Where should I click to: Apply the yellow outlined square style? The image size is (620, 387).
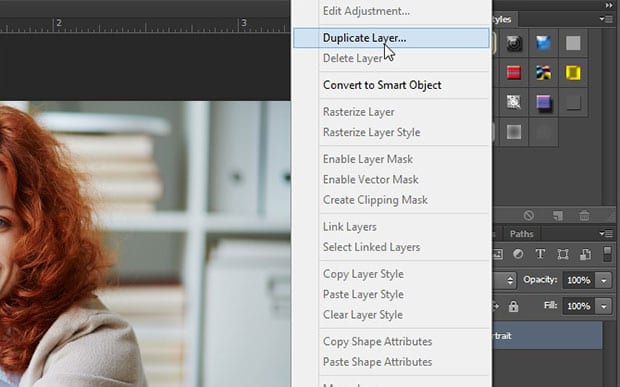573,73
